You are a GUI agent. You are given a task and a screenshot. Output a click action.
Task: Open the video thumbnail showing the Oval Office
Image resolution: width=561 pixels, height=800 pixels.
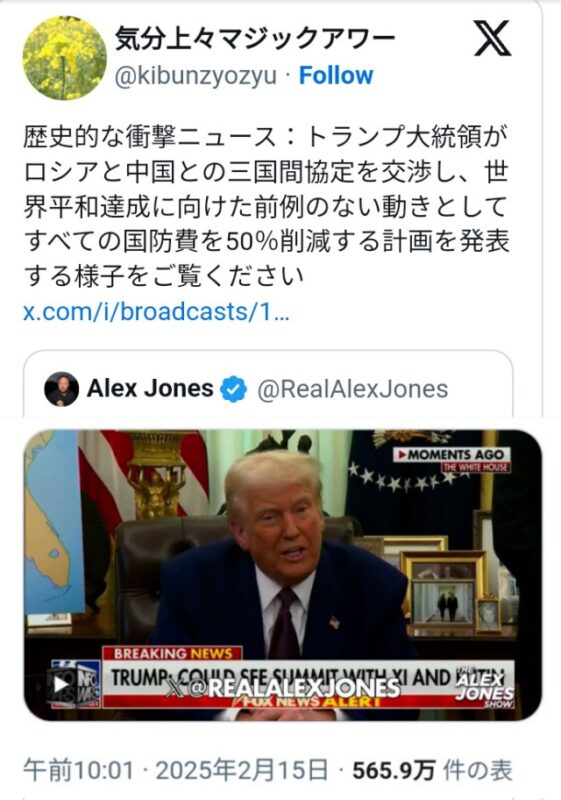coord(283,575)
